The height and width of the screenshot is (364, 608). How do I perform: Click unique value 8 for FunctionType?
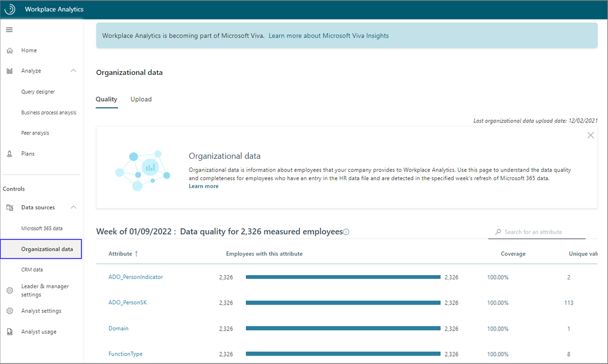pyautogui.click(x=569, y=354)
